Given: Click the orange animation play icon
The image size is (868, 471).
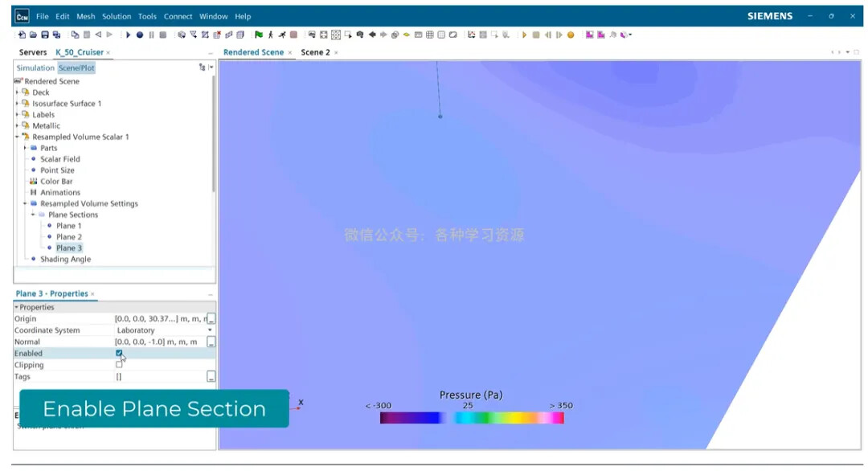Looking at the screenshot, I should [524, 35].
